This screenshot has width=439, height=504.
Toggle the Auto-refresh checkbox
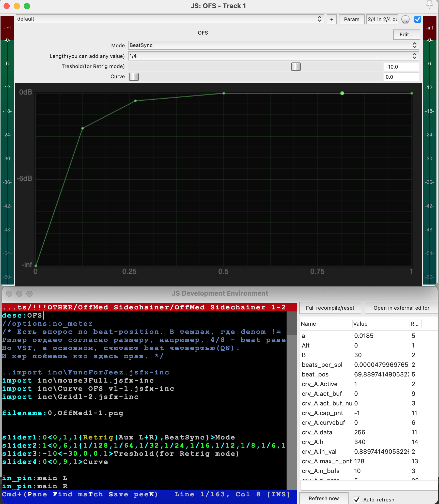357,499
